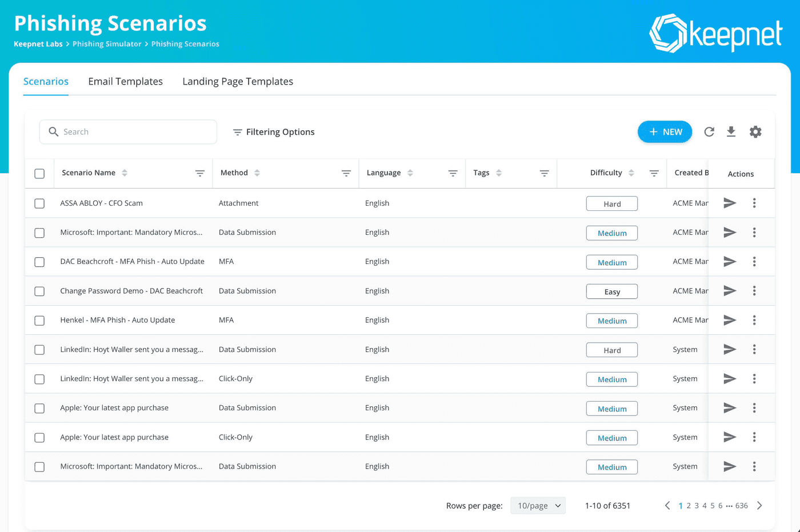Open Landing Page Templates tab
Image resolution: width=800 pixels, height=532 pixels.
pyautogui.click(x=238, y=81)
